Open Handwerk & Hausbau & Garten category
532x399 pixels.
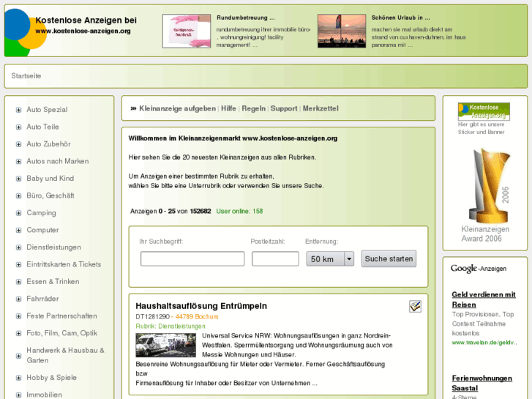(x=65, y=356)
